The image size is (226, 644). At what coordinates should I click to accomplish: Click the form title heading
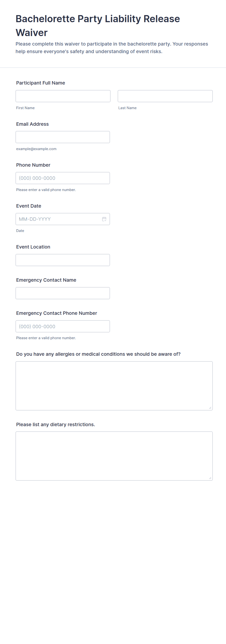pyautogui.click(x=98, y=26)
